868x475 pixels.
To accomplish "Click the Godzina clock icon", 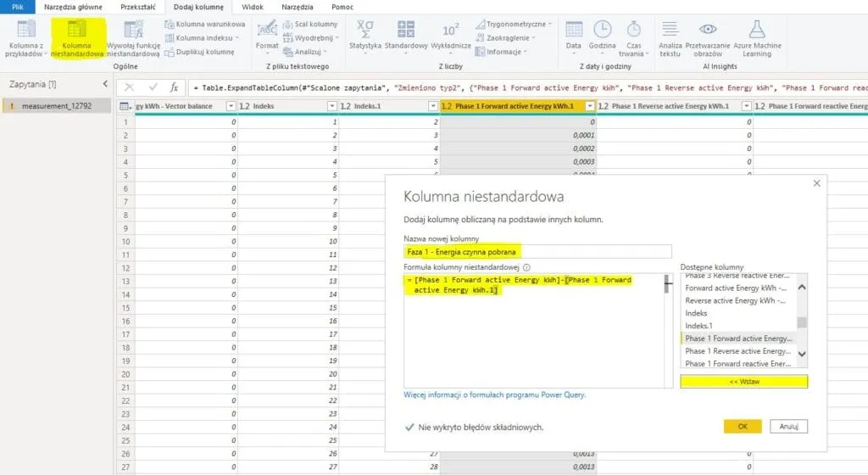I will [x=603, y=29].
